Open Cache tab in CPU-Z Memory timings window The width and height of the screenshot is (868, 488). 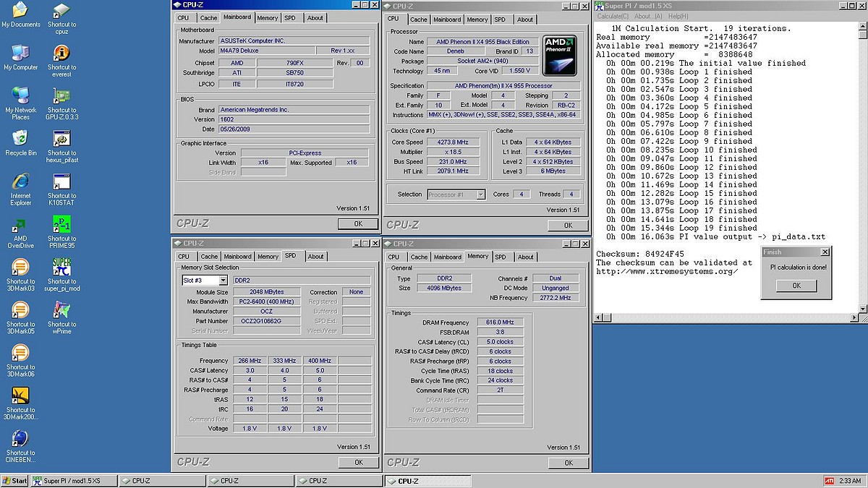click(x=419, y=257)
